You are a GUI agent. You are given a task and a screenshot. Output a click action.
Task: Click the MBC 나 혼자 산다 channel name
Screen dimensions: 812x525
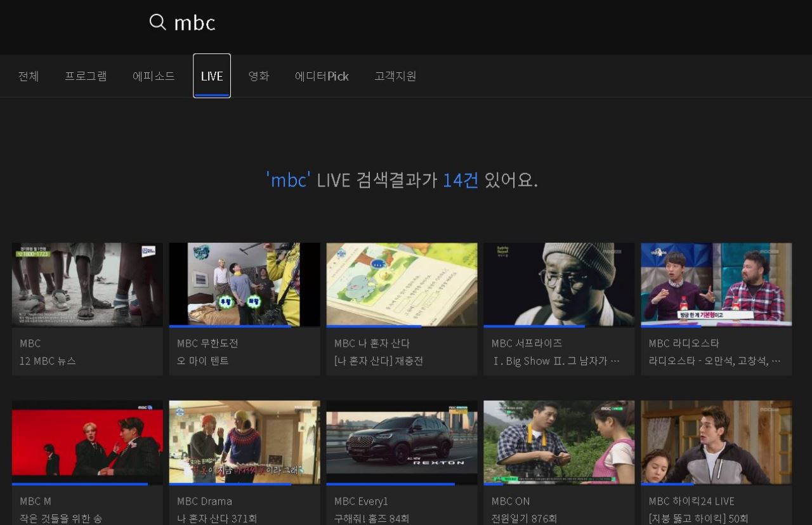[372, 343]
